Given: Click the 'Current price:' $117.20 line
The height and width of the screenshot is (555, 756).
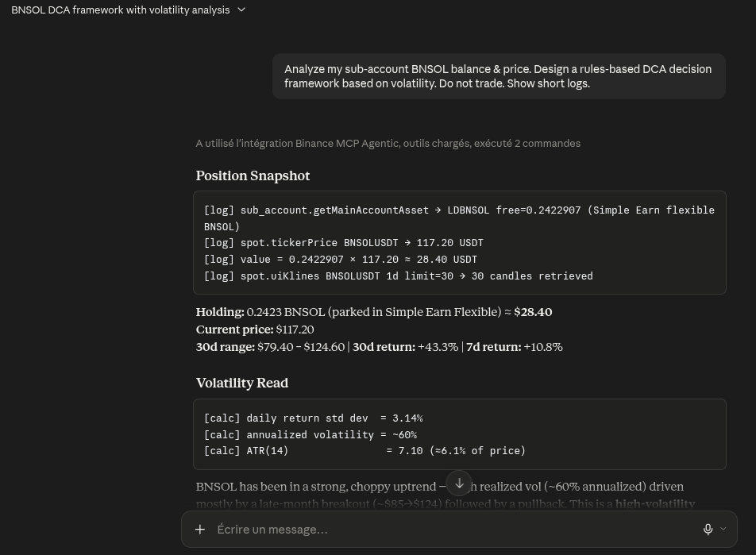Looking at the screenshot, I should tap(255, 330).
